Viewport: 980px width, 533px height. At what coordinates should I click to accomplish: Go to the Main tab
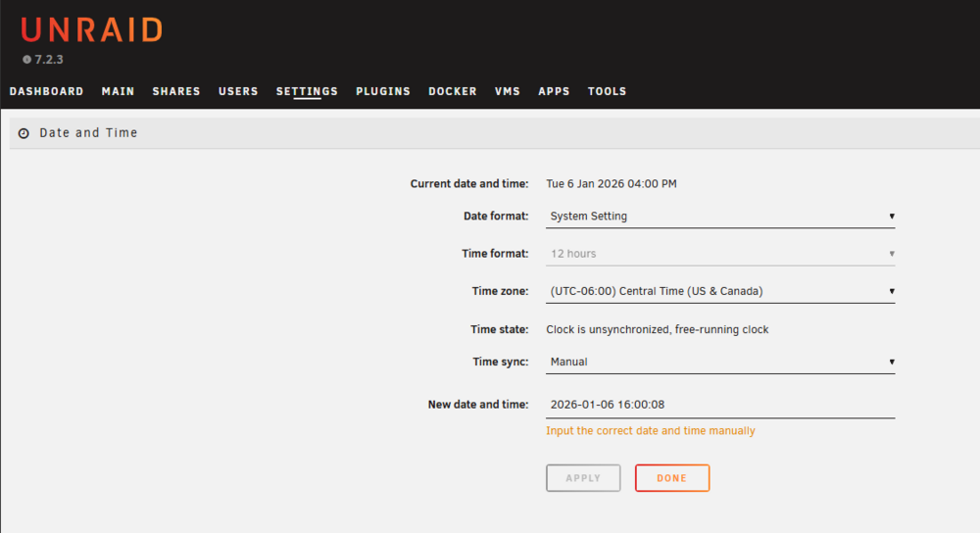coord(119,91)
